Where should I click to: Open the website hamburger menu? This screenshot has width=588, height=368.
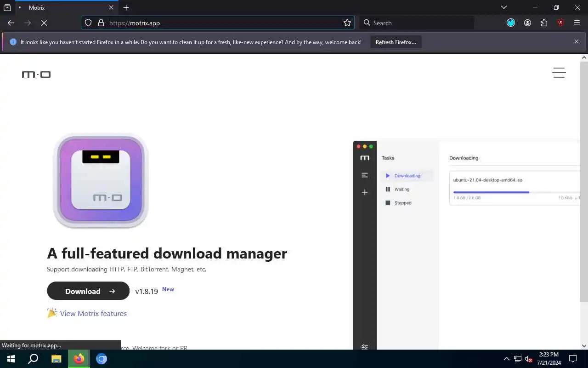click(x=559, y=73)
